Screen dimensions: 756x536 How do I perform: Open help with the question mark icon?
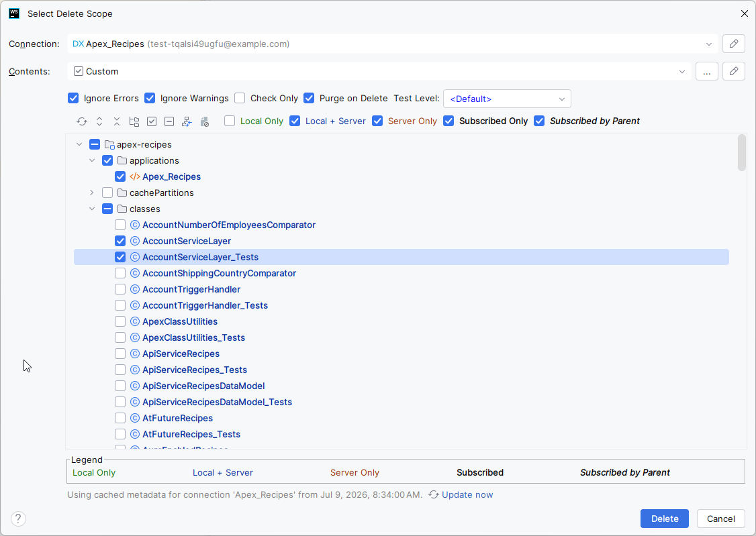coord(18,519)
